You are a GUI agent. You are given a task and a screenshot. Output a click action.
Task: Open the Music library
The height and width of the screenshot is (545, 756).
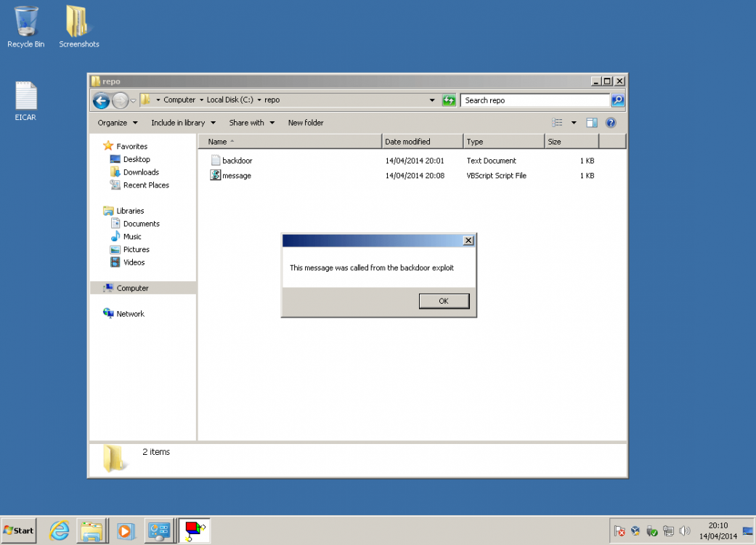coord(126,236)
